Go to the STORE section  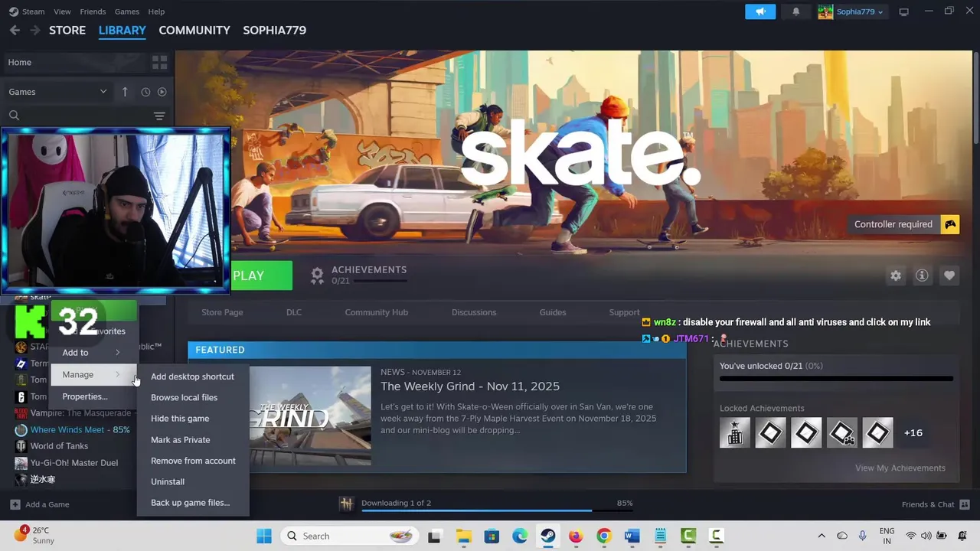coord(67,31)
